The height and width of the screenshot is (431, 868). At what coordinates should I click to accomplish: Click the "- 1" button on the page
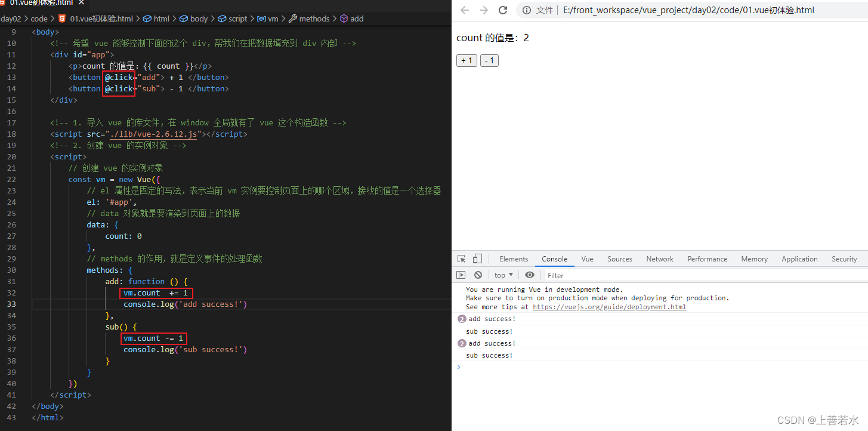489,60
